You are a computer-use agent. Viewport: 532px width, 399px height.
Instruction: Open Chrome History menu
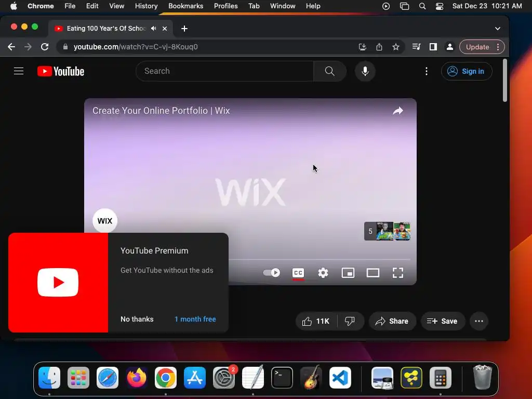[146, 6]
